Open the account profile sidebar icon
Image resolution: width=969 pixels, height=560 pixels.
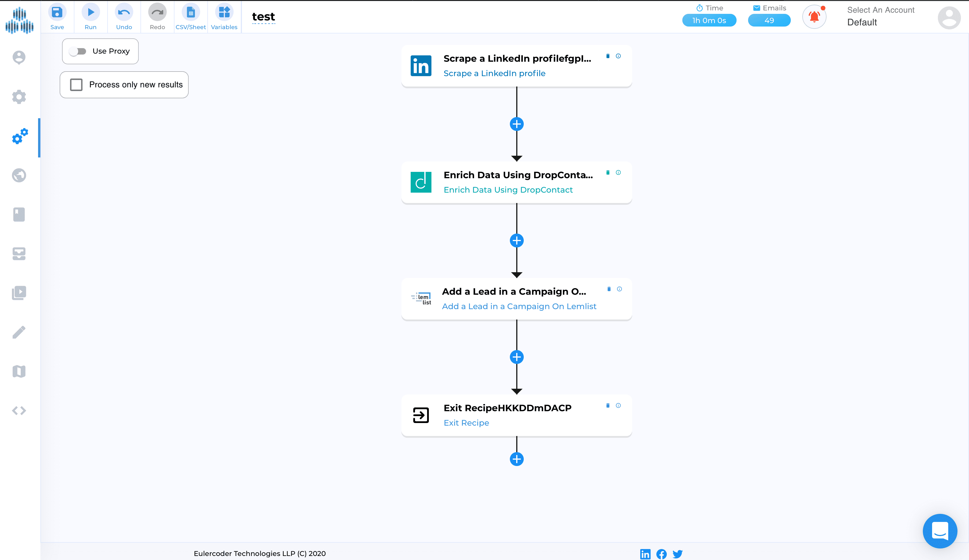click(x=19, y=57)
